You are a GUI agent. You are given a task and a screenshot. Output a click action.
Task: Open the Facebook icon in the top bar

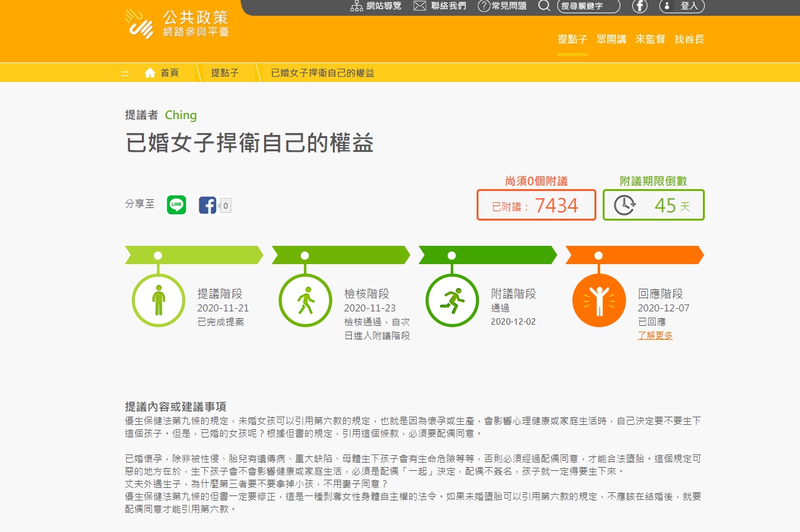point(640,6)
